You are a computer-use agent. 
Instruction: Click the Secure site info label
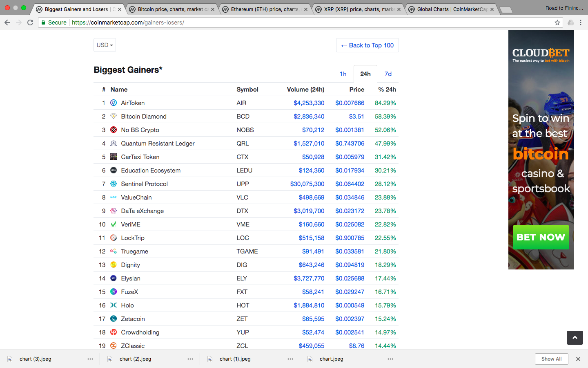[x=54, y=22]
